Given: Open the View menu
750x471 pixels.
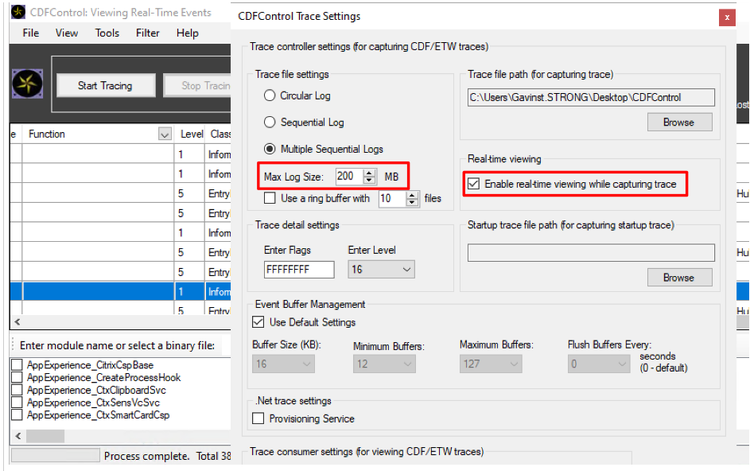Looking at the screenshot, I should pos(66,33).
